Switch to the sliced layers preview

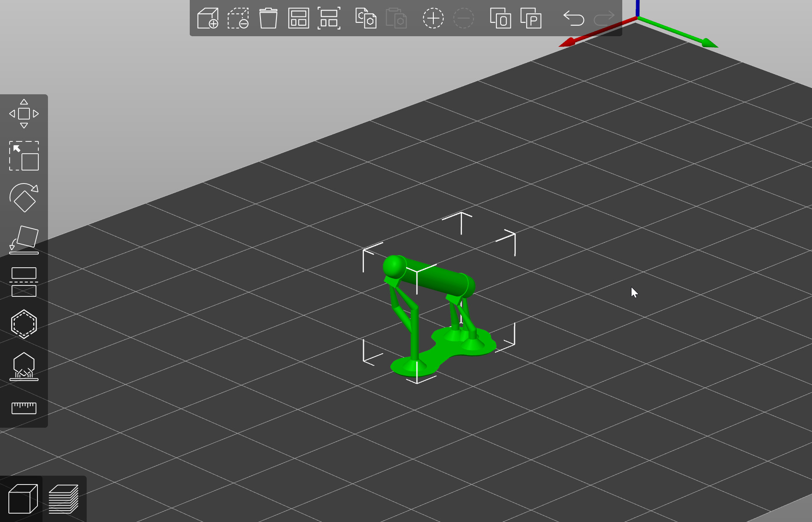point(64,499)
